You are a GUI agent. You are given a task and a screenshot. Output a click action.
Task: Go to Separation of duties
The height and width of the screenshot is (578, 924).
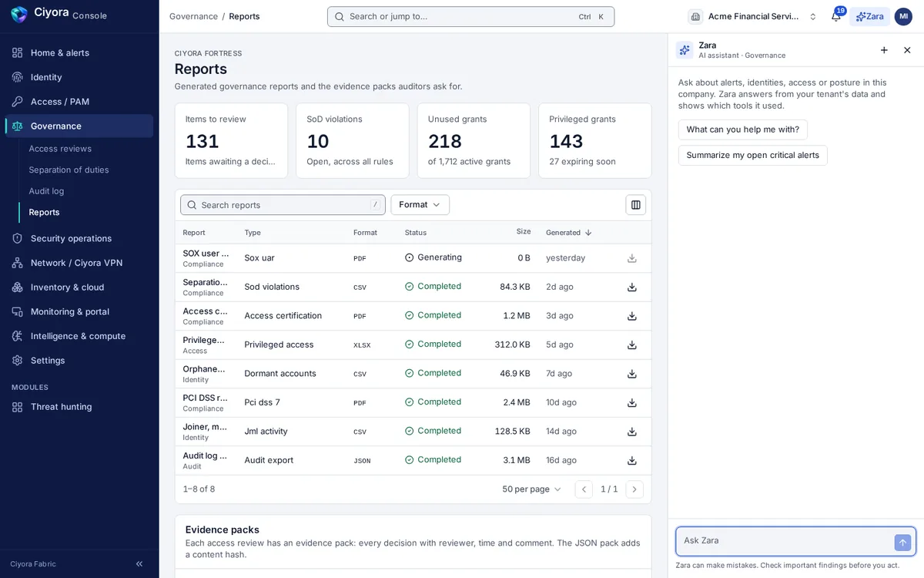tap(69, 170)
